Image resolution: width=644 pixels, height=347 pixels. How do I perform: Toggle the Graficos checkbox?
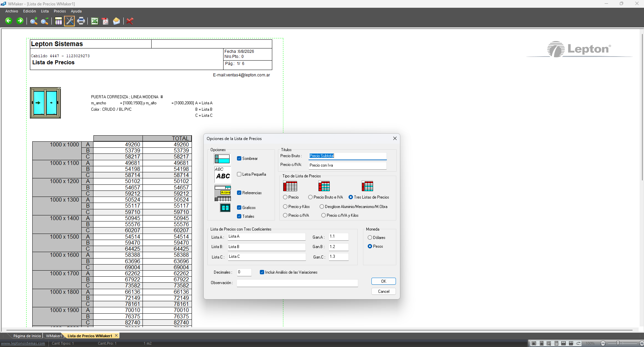click(x=239, y=208)
